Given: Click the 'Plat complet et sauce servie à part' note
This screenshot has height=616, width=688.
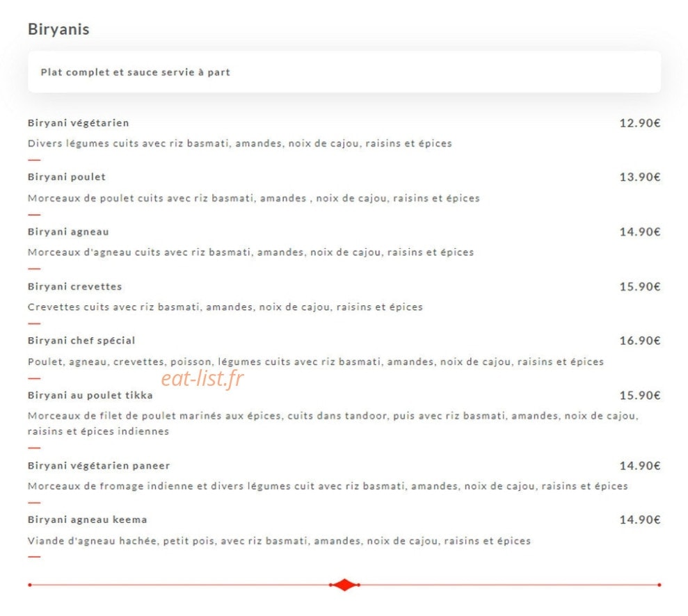Looking at the screenshot, I should 135,72.
